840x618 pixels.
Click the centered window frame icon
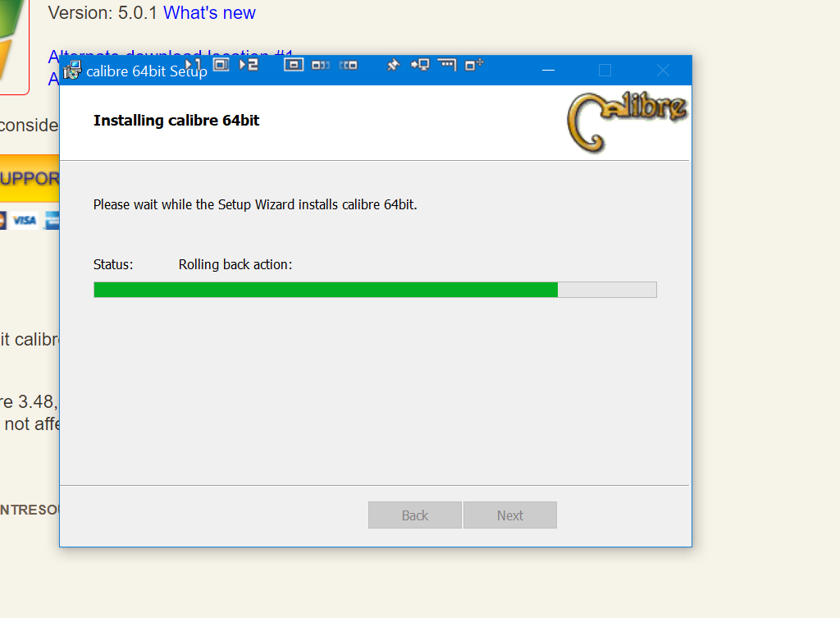pyautogui.click(x=294, y=65)
